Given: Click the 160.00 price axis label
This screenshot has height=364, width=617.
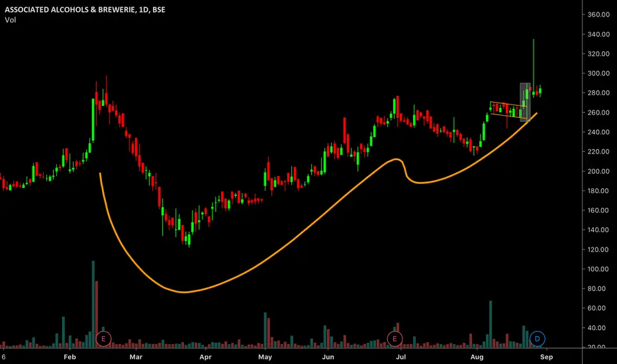Looking at the screenshot, I should pyautogui.click(x=598, y=210).
